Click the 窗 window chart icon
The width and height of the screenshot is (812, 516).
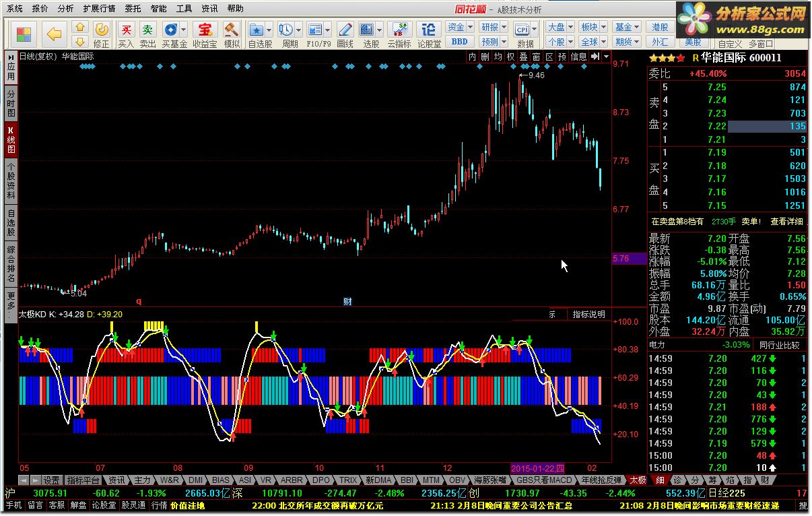tap(536, 57)
